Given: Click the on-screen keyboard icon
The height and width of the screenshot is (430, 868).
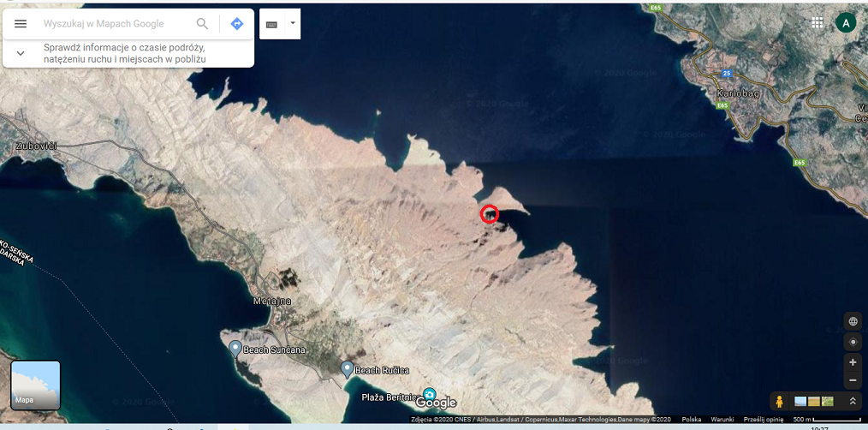Looking at the screenshot, I should point(271,24).
